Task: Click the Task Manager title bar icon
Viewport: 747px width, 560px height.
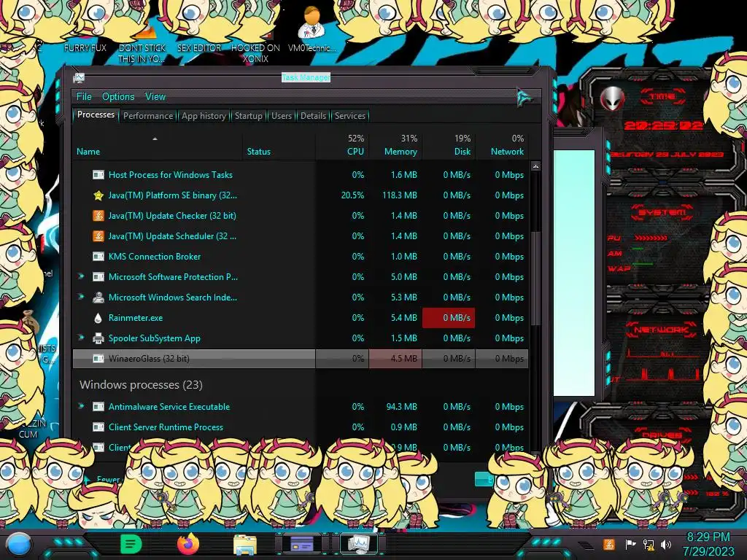Action: pos(79,77)
